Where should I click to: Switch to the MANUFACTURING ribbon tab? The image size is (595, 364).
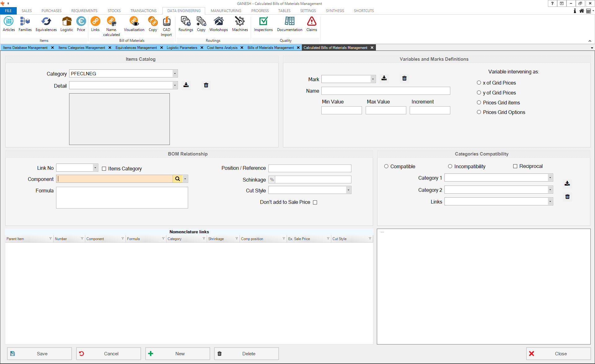click(226, 11)
